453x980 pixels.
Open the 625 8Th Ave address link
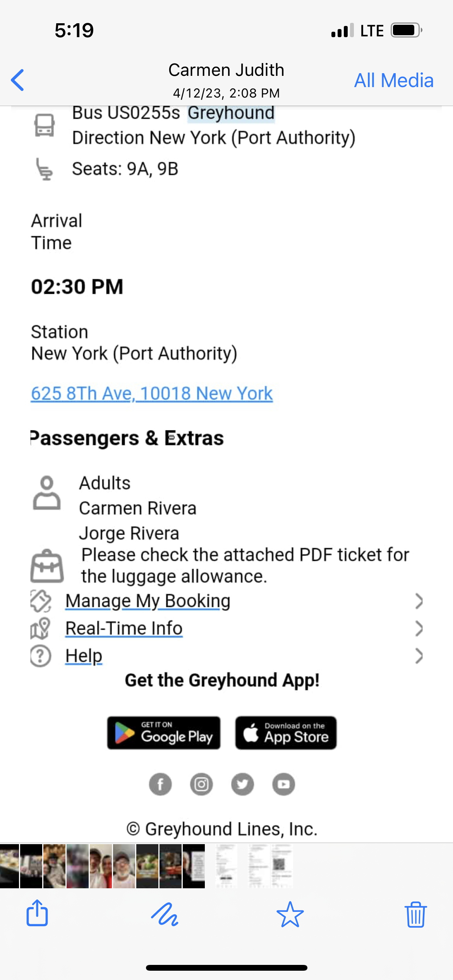(x=152, y=394)
